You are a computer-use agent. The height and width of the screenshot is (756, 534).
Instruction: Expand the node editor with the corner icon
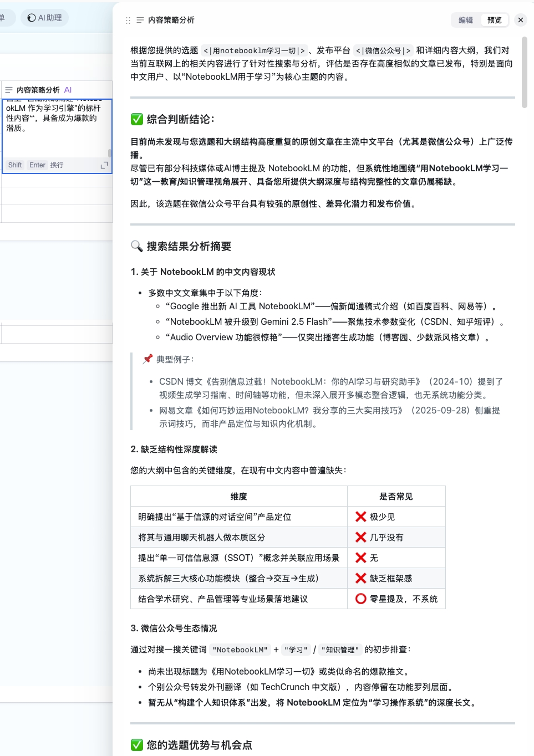(104, 165)
